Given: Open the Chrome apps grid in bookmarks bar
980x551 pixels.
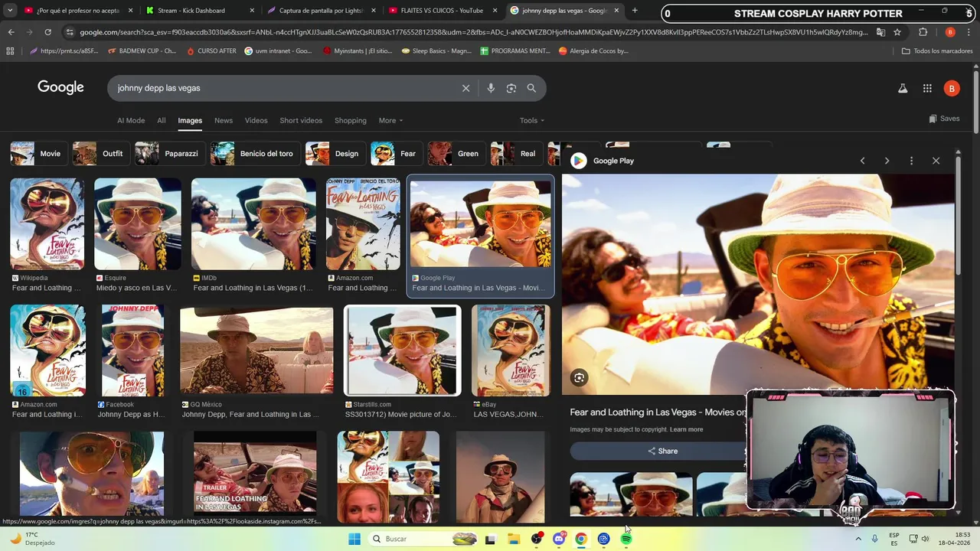Looking at the screenshot, I should [x=10, y=51].
